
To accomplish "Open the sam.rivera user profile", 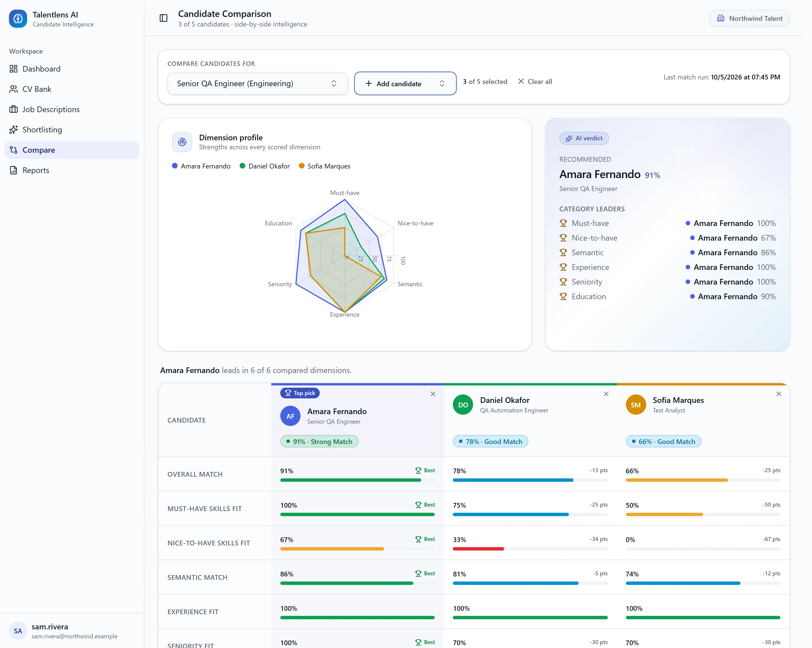I will [x=72, y=631].
